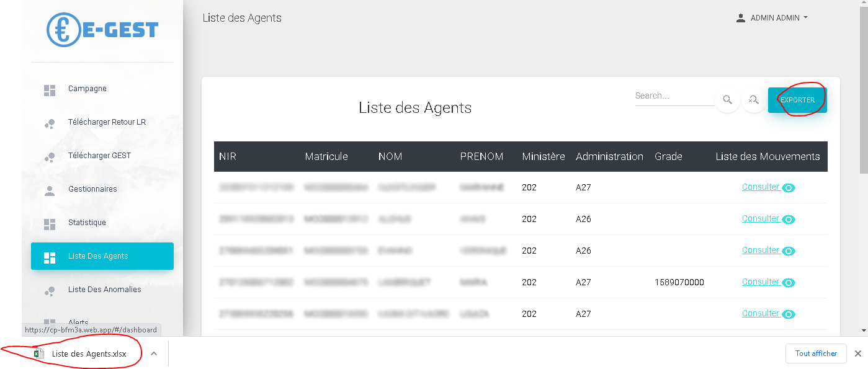Select the Télécharger GEST bubble icon
This screenshot has width=868, height=369.
coord(50,158)
